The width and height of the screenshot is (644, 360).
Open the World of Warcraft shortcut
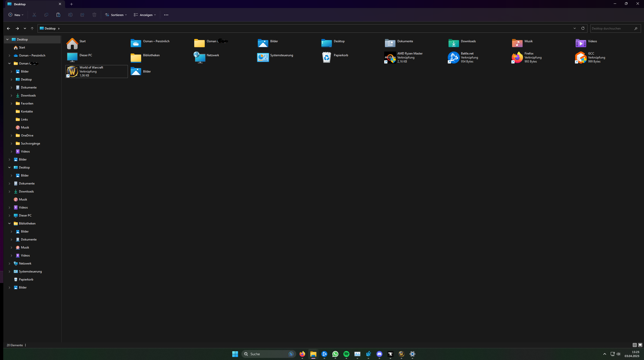click(x=72, y=71)
